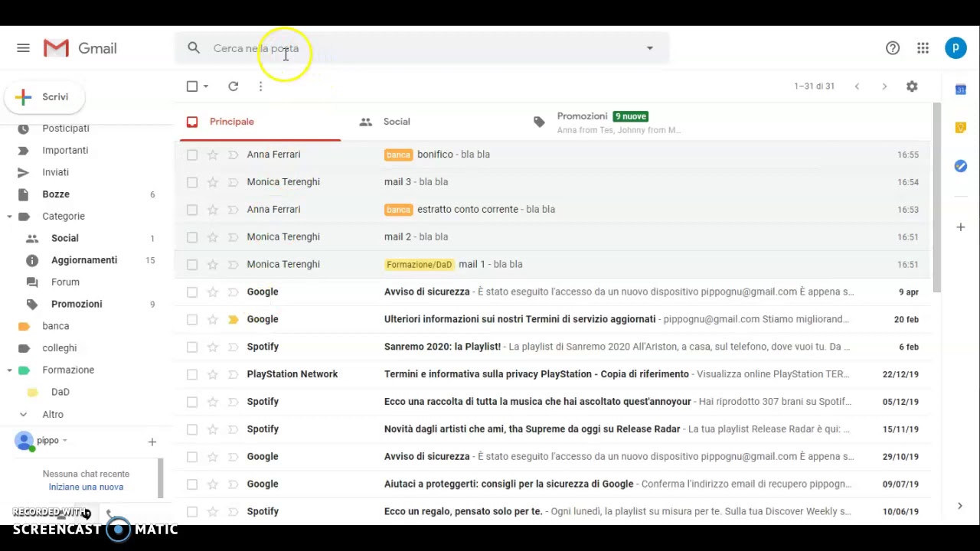Click the Cerca nella posta search field

tap(421, 48)
